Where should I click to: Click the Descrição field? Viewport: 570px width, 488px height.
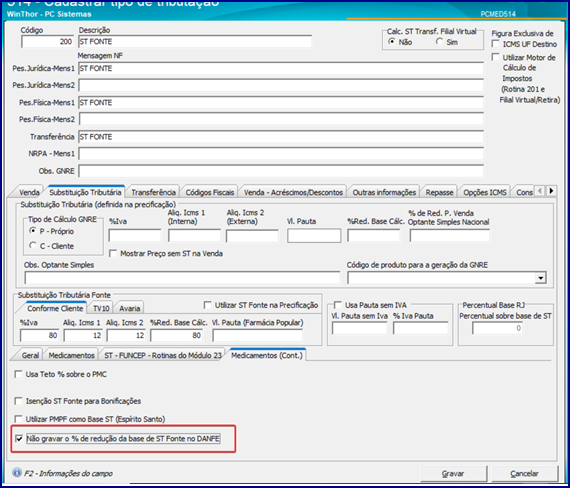pos(195,41)
